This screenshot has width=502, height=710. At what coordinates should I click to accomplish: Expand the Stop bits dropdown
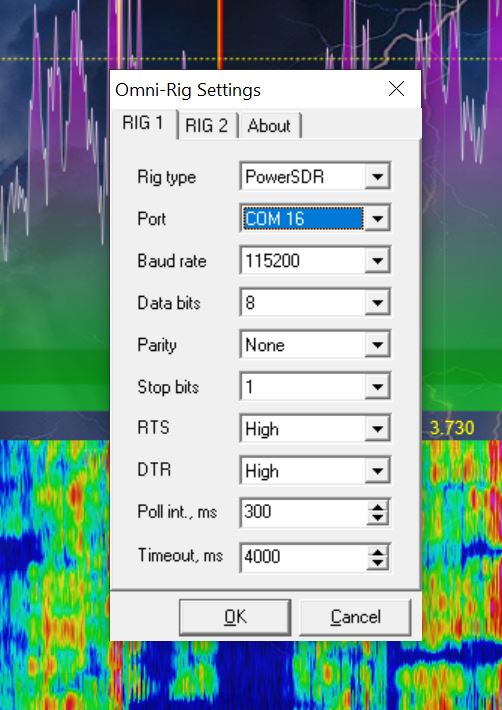tap(377, 387)
